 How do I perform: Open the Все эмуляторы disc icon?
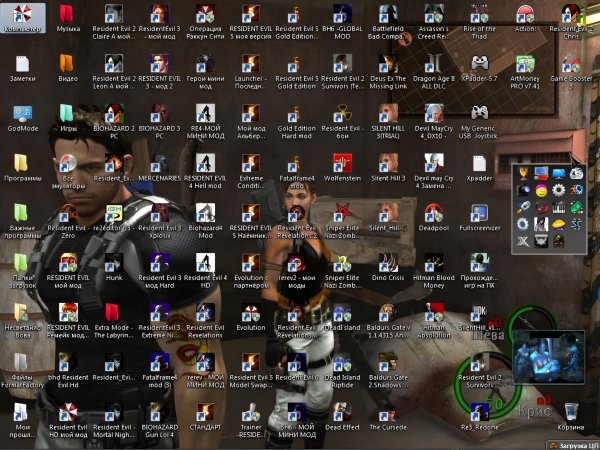(x=68, y=171)
